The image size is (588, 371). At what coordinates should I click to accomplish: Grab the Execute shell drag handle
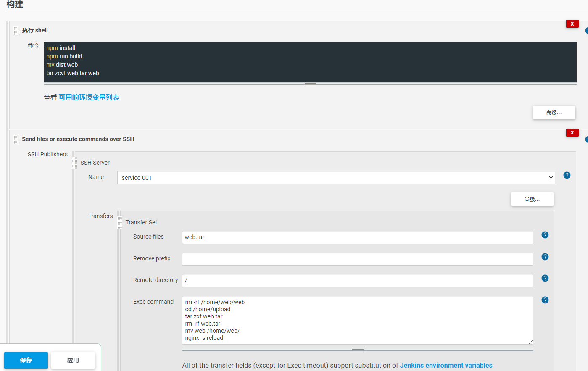pyautogui.click(x=16, y=31)
